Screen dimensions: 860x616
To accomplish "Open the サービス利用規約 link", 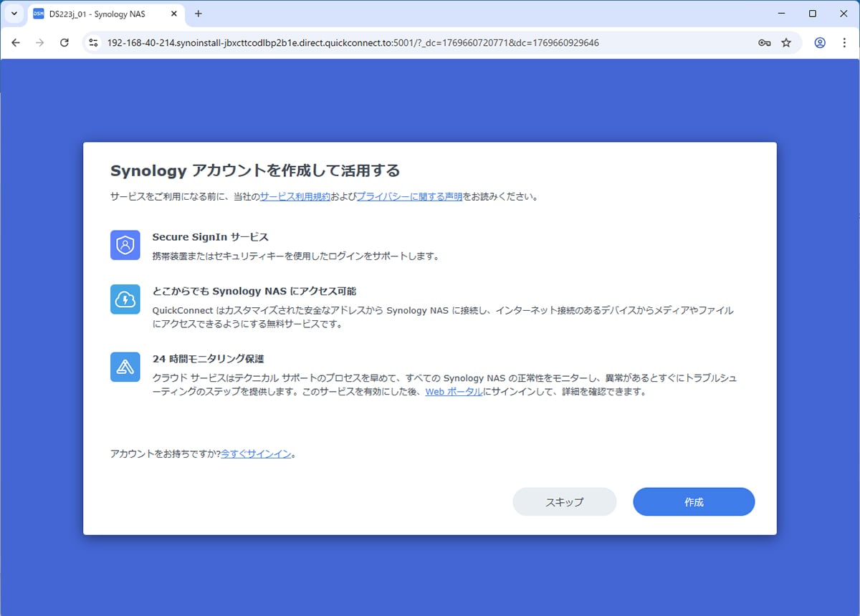I will pyautogui.click(x=295, y=196).
